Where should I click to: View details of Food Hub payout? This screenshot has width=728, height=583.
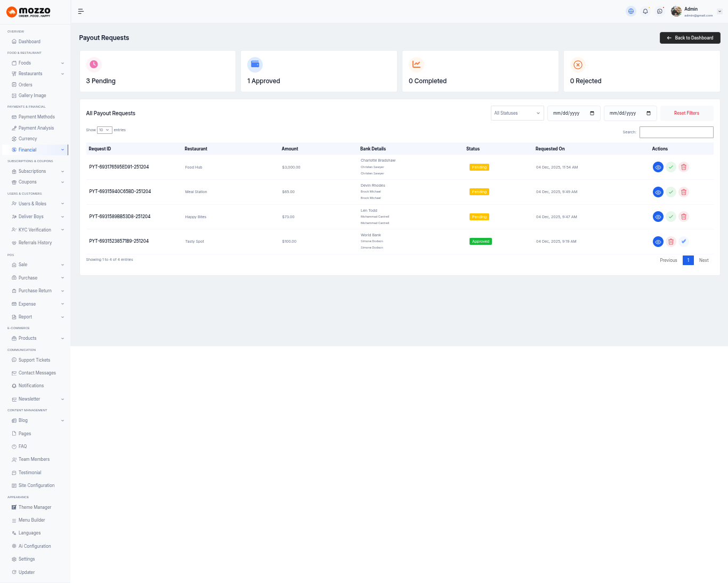[658, 167]
